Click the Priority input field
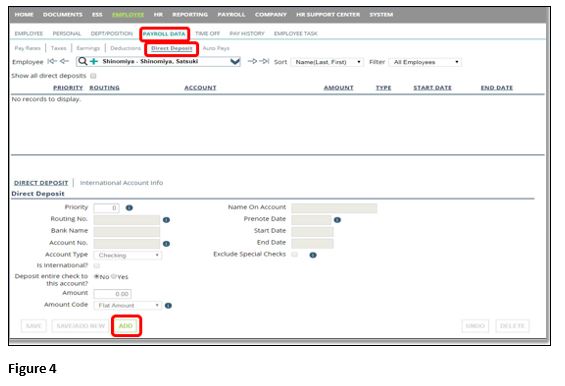 106,208
